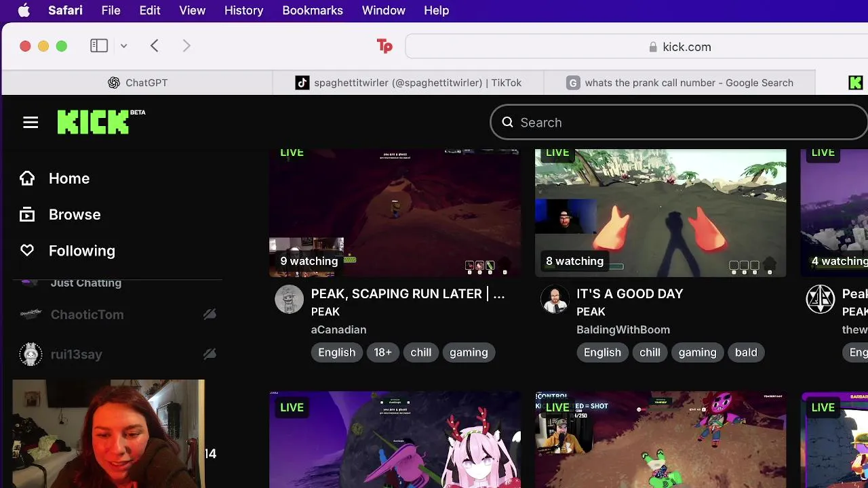Open aCanadian channel name

click(338, 329)
